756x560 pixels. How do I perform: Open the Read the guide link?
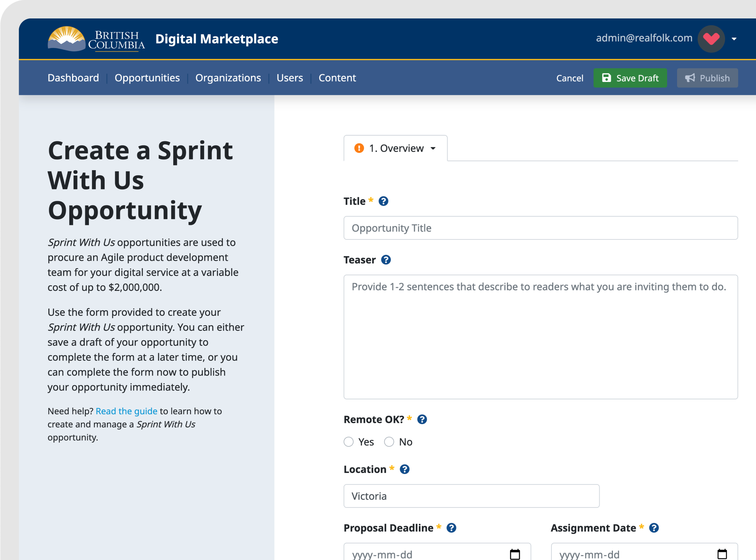[126, 411]
